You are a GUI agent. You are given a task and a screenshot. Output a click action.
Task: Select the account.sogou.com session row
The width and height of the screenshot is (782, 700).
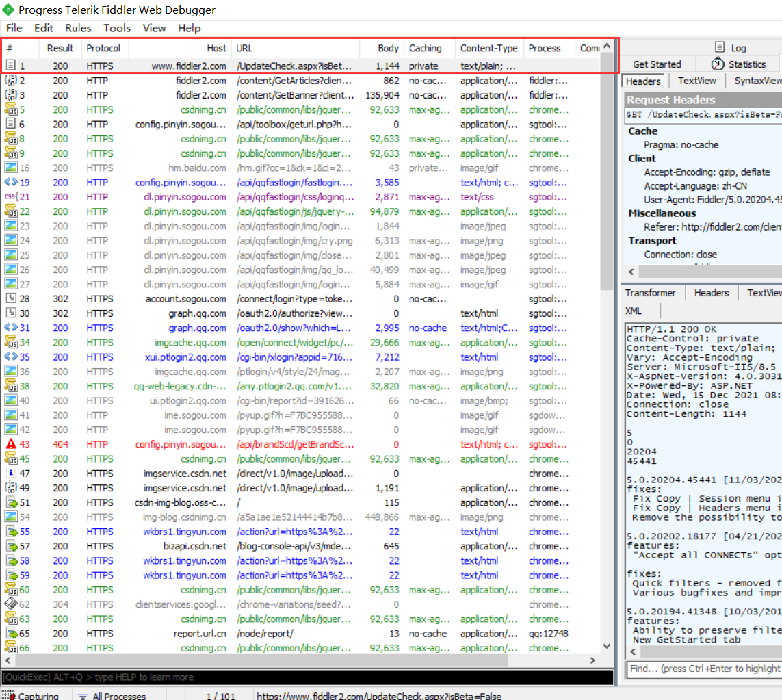point(301,299)
